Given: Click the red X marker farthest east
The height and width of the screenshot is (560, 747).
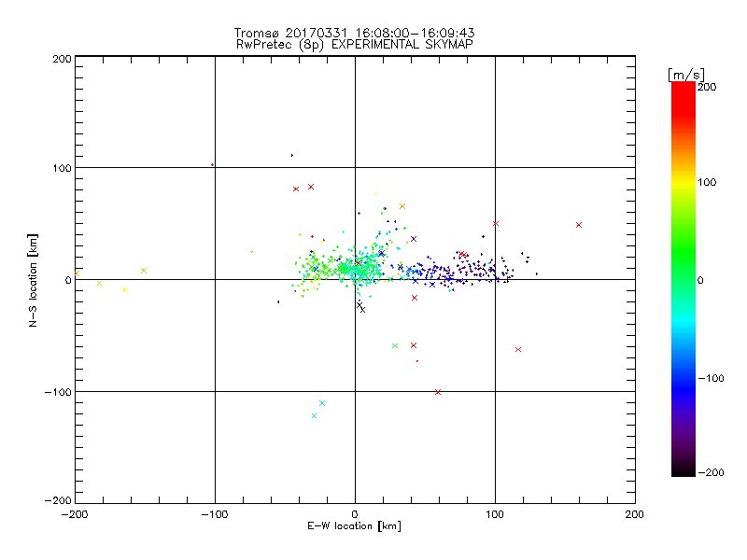Looking at the screenshot, I should pos(579,225).
